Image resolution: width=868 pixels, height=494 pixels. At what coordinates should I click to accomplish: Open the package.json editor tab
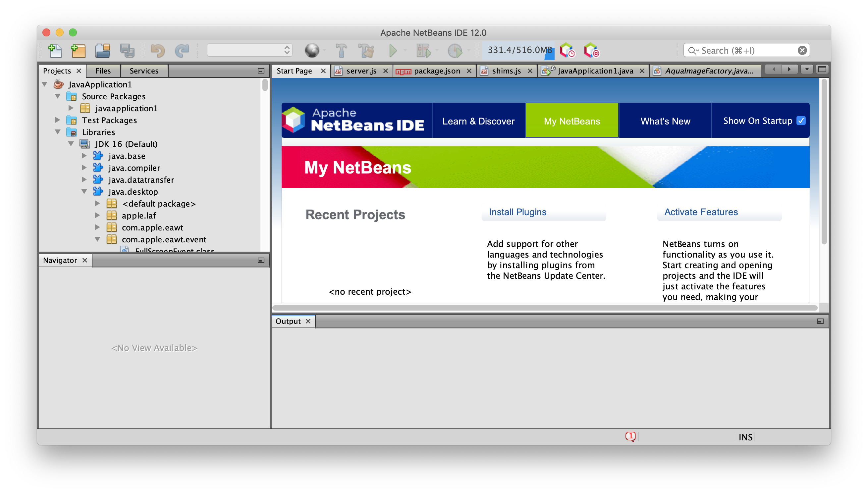pos(437,71)
